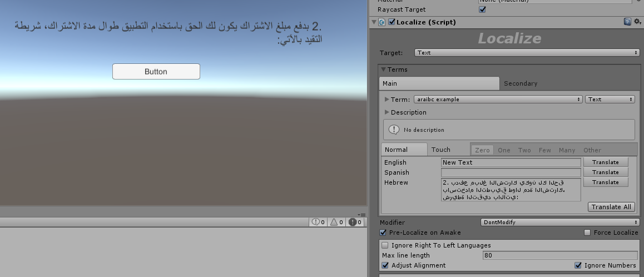Screen dimensions: 644x277
Task: Check the Force Localize option
Action: (587, 233)
